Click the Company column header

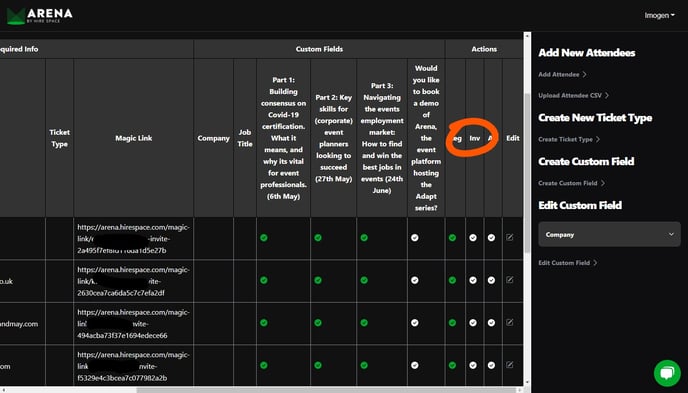click(213, 138)
